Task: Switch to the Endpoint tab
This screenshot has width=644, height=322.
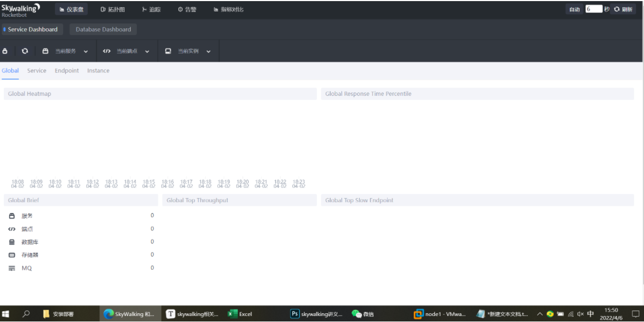Action: pyautogui.click(x=67, y=70)
